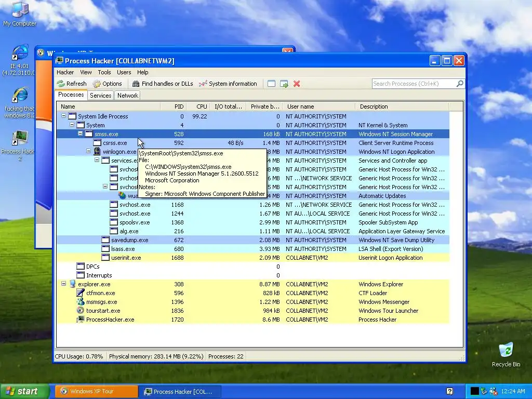
Task: Collapse the winlogon.exe tree node
Action: pyautogui.click(x=88, y=151)
